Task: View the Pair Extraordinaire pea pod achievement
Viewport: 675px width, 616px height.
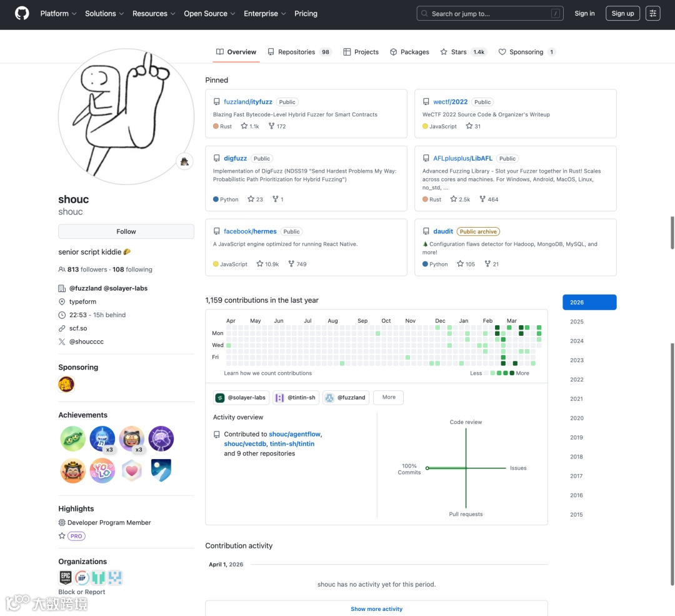Action: pos(72,438)
